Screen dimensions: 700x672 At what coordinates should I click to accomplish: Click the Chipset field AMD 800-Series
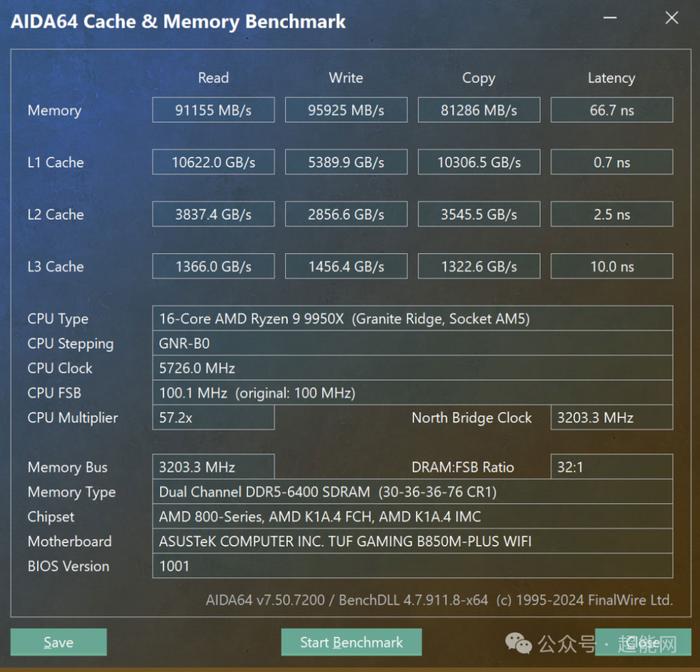[412, 517]
